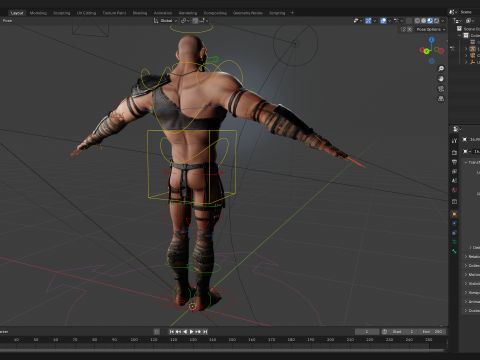The height and width of the screenshot is (360, 480).
Task: Toggle viewport overlays
Action: [x=383, y=21]
